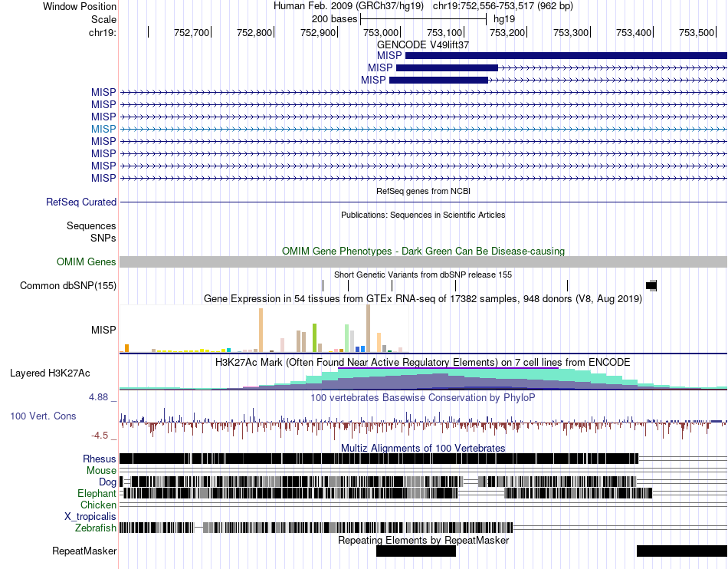Open the GTEx Gene Expression track title
728x569 pixels.
[x=423, y=298]
